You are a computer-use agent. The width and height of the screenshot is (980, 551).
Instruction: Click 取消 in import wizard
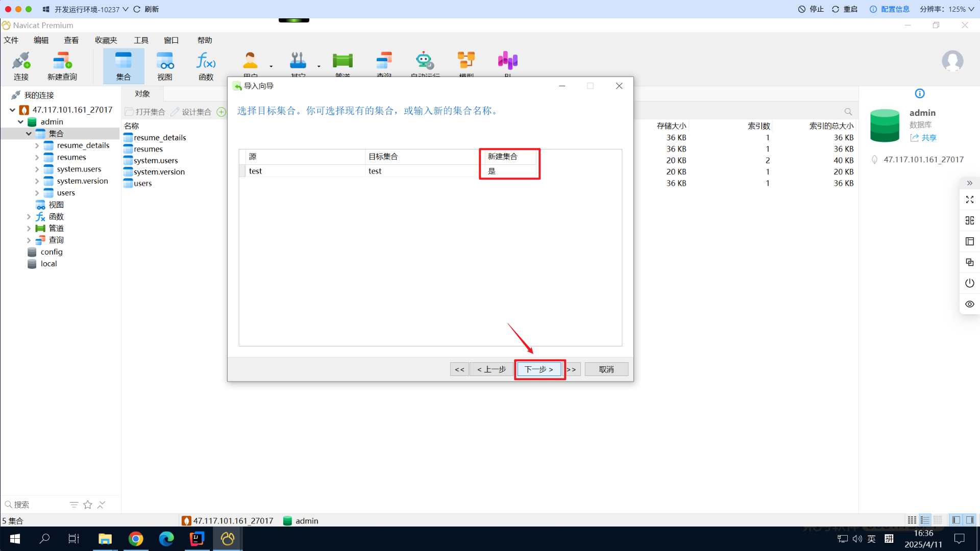click(x=606, y=369)
